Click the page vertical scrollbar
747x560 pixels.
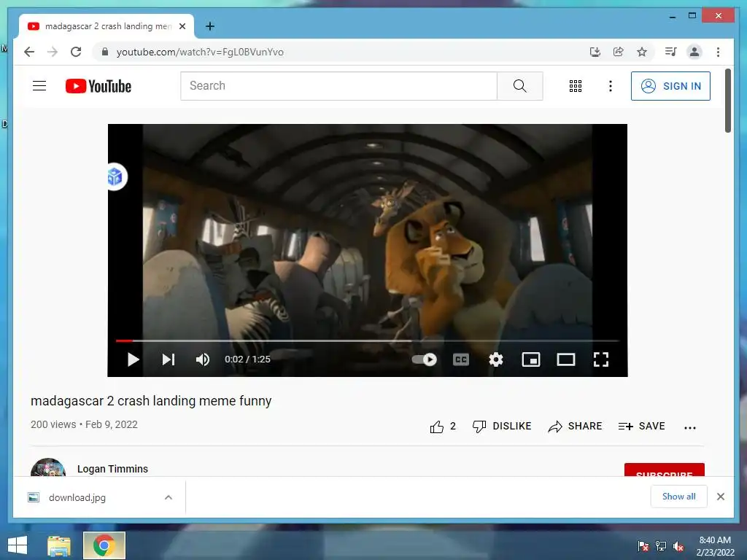pos(728,101)
